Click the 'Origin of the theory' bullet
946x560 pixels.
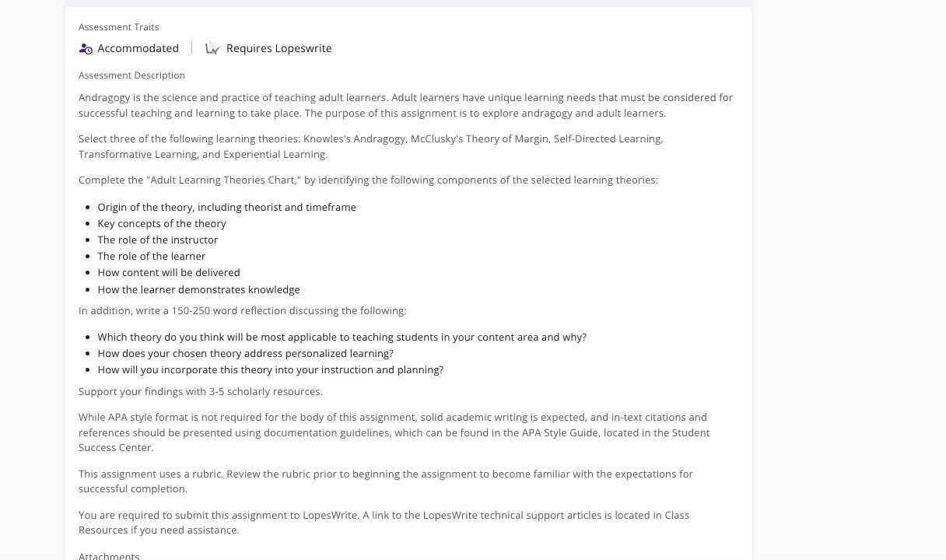pyautogui.click(x=226, y=207)
